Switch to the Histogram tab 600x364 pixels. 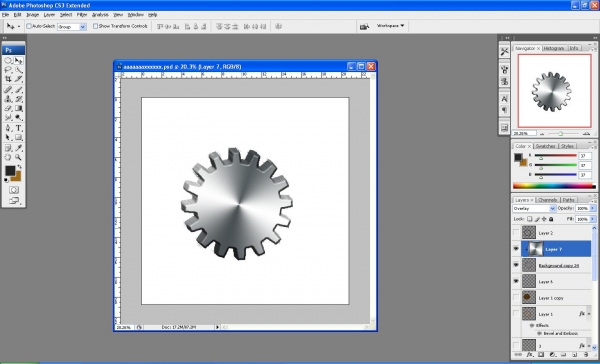[554, 48]
